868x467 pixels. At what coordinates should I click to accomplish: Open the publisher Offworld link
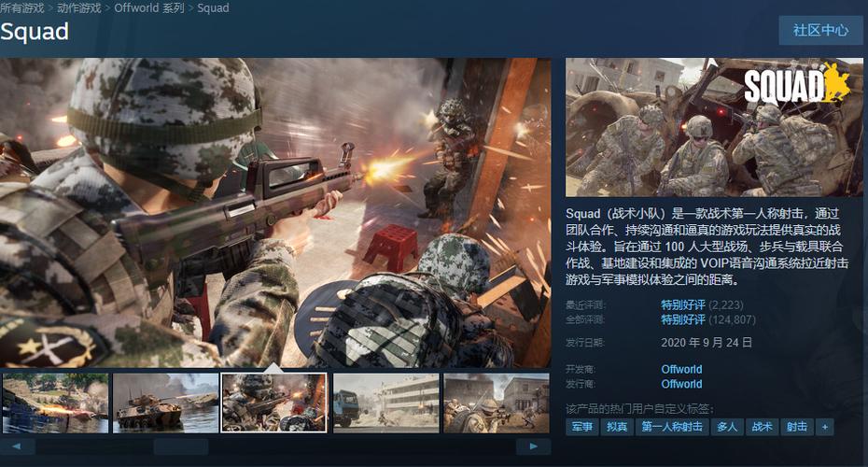681,384
